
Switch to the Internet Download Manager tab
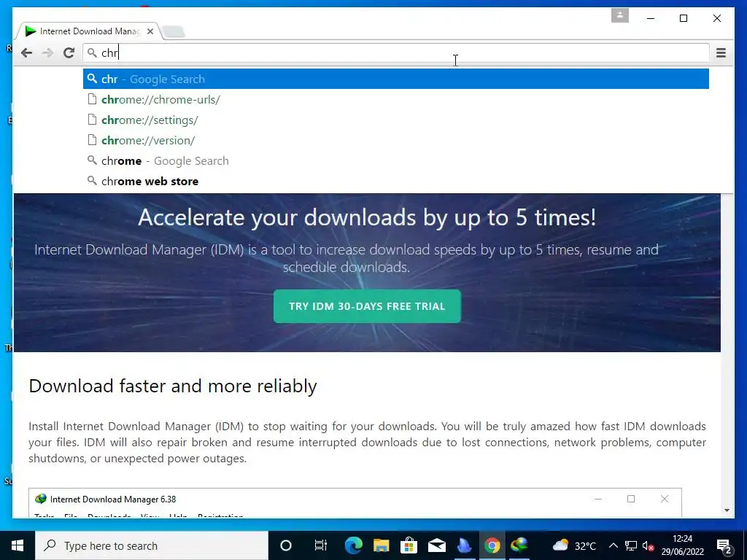point(90,31)
